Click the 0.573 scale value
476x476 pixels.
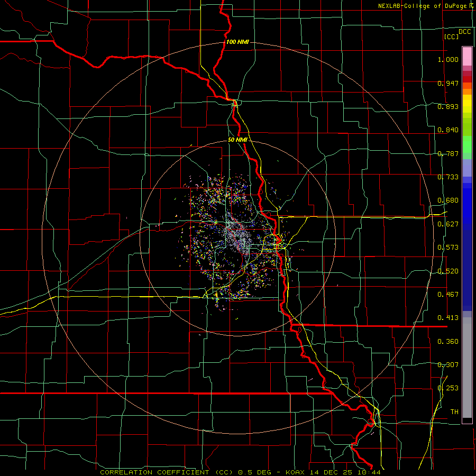tap(448, 248)
